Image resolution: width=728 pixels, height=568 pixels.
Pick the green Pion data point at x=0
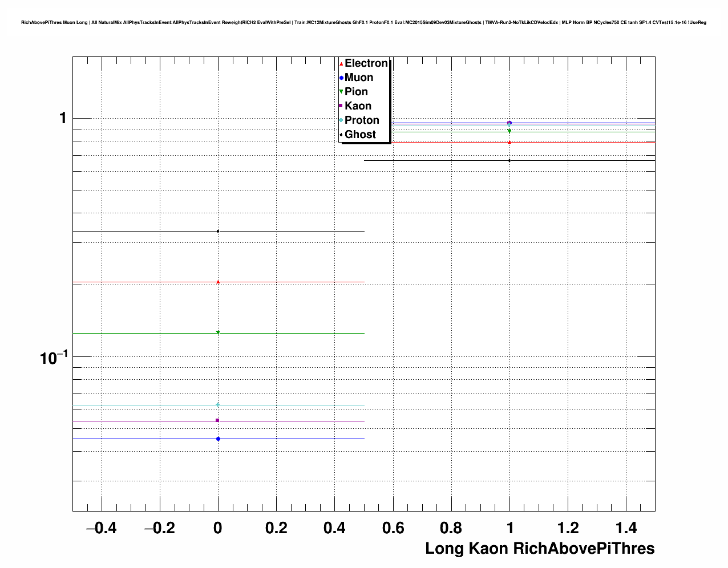pos(218,332)
